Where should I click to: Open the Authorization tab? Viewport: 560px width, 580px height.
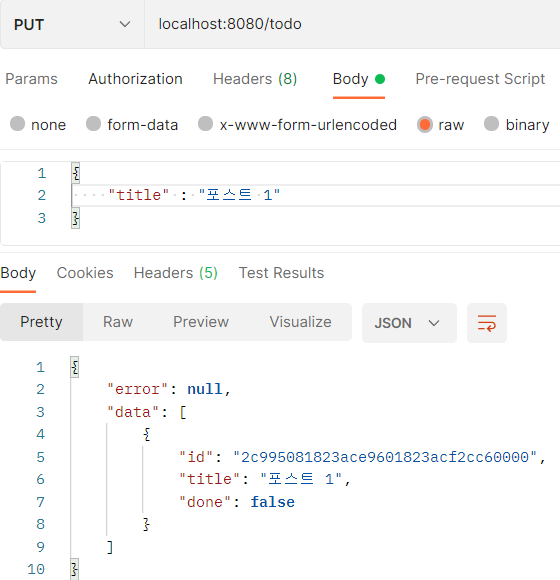tap(135, 79)
